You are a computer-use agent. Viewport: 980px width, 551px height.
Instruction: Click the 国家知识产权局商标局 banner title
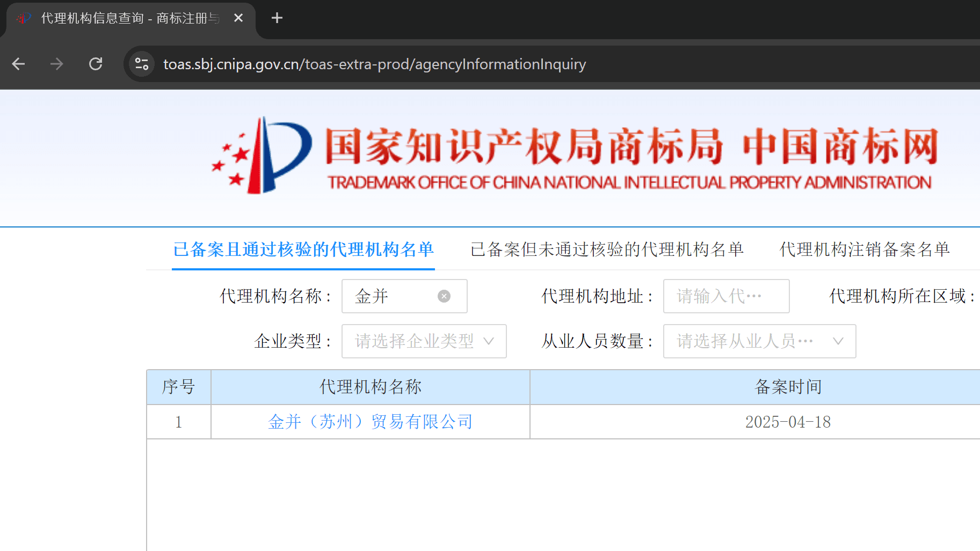point(524,146)
